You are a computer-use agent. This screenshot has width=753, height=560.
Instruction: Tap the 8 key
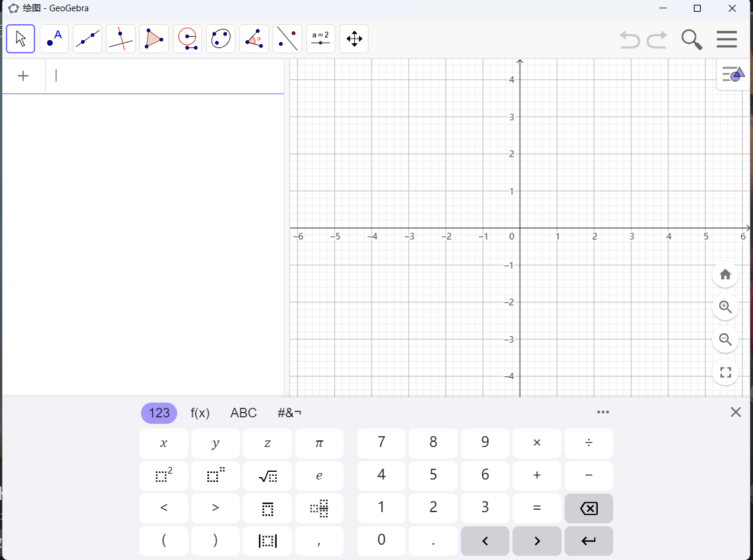tap(433, 443)
